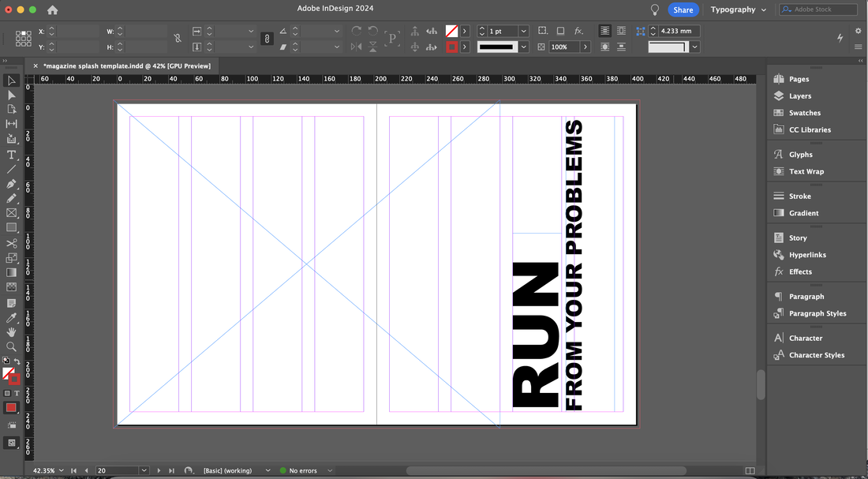Select the Eyedropper tool

(11, 318)
